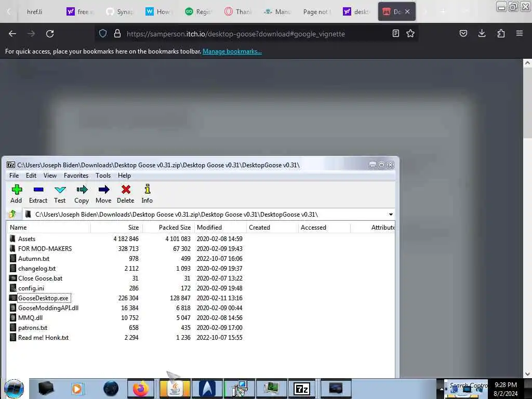Toggle reader view icon in address bar
This screenshot has width=532, height=399.
coord(395,33)
